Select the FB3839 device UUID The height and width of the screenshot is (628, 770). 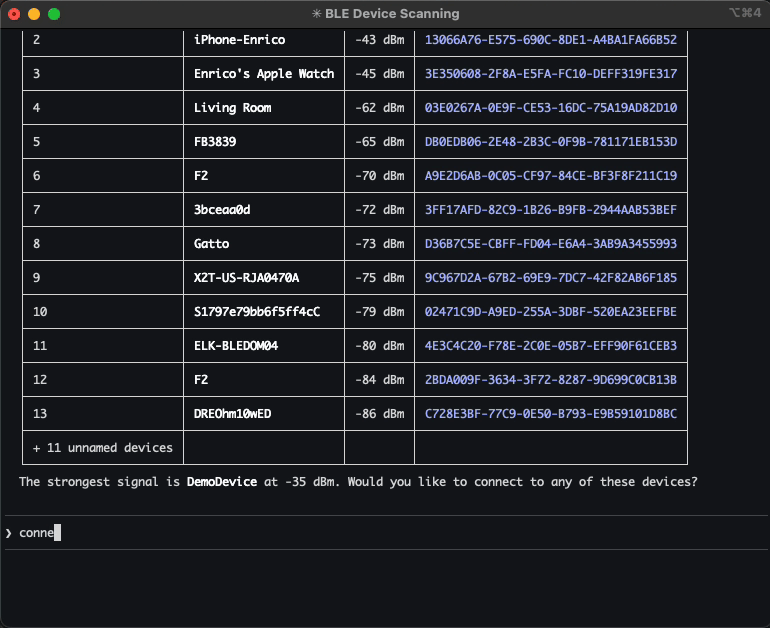[x=550, y=142]
